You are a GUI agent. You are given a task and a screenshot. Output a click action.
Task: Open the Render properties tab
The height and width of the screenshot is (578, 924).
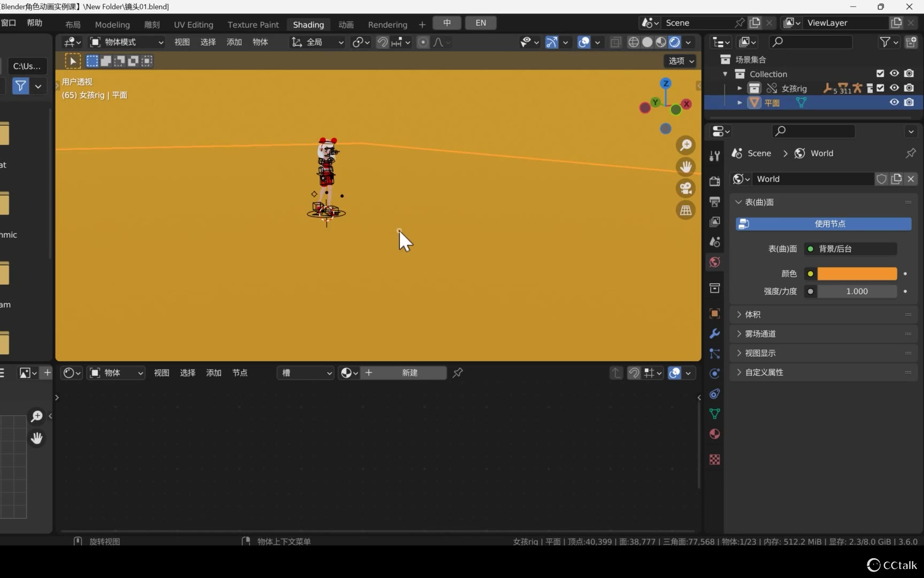[714, 181]
